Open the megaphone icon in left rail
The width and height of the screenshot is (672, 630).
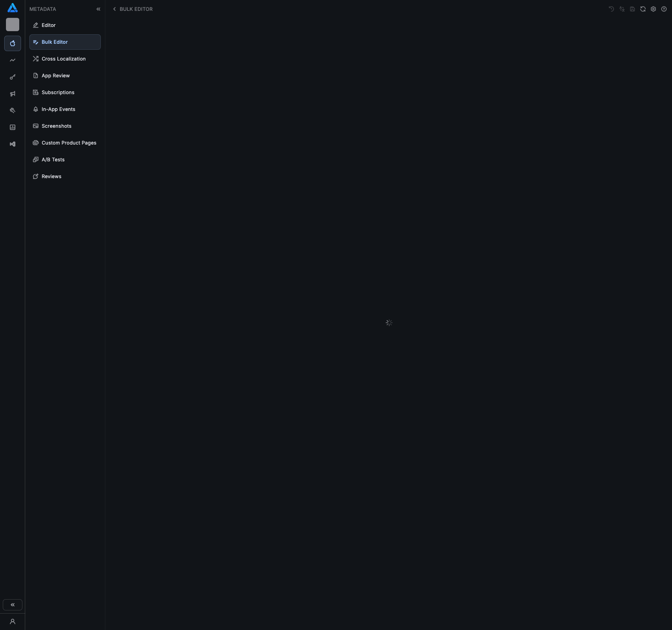pyautogui.click(x=13, y=94)
